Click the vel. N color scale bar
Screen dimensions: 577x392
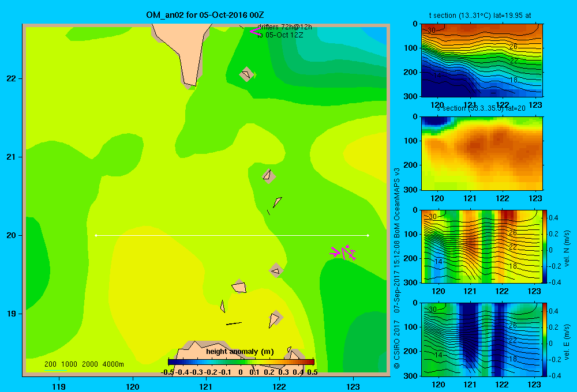point(544,246)
